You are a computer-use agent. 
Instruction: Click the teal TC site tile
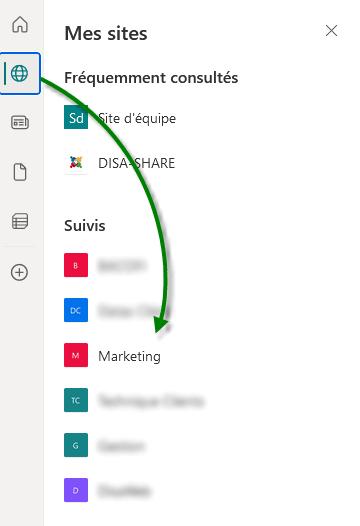pyautogui.click(x=76, y=400)
